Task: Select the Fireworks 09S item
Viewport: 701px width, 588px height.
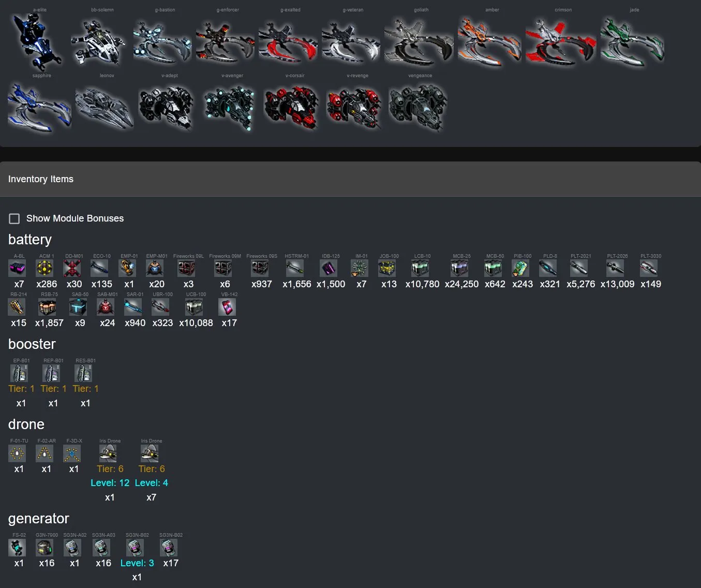Action: tap(260, 268)
